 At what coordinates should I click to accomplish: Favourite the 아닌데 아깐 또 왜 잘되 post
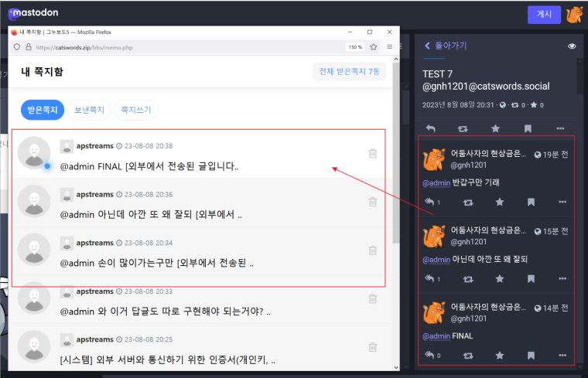(x=500, y=279)
